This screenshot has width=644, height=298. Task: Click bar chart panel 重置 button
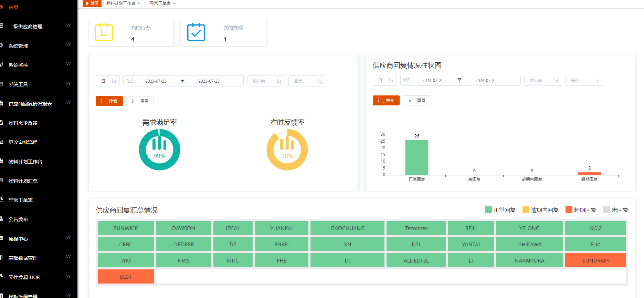point(417,100)
